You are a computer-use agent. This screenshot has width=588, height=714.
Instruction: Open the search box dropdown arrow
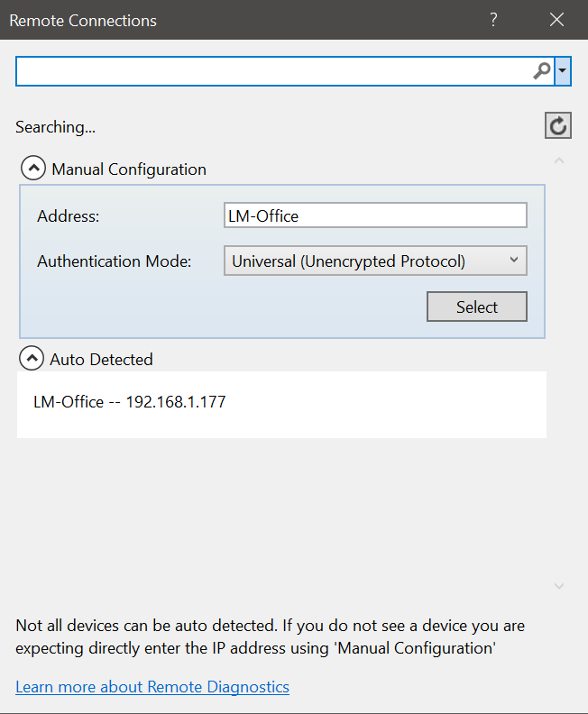pyautogui.click(x=563, y=71)
